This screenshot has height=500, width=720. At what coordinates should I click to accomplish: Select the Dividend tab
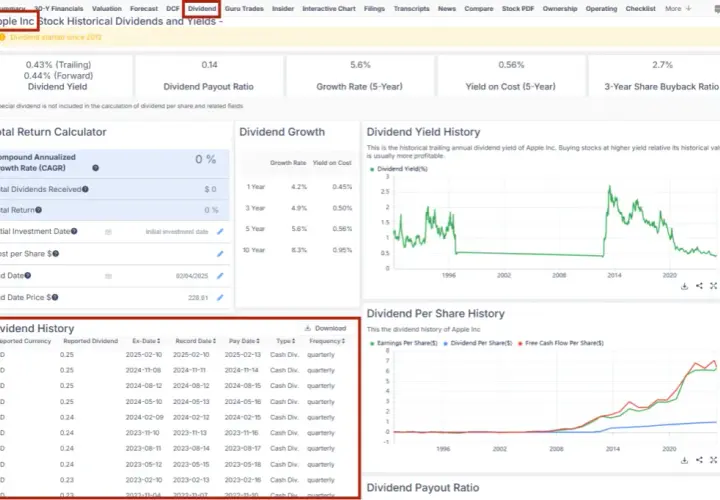(x=202, y=8)
